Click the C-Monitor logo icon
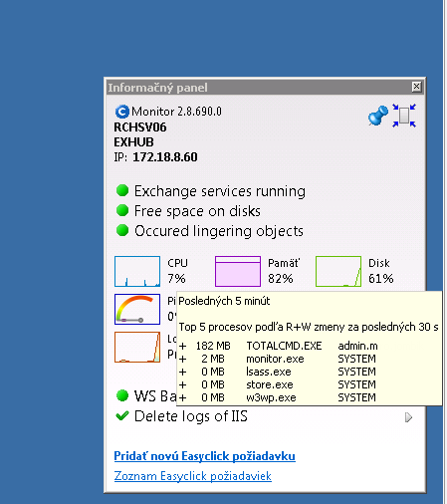The height and width of the screenshot is (504, 447). (121, 112)
